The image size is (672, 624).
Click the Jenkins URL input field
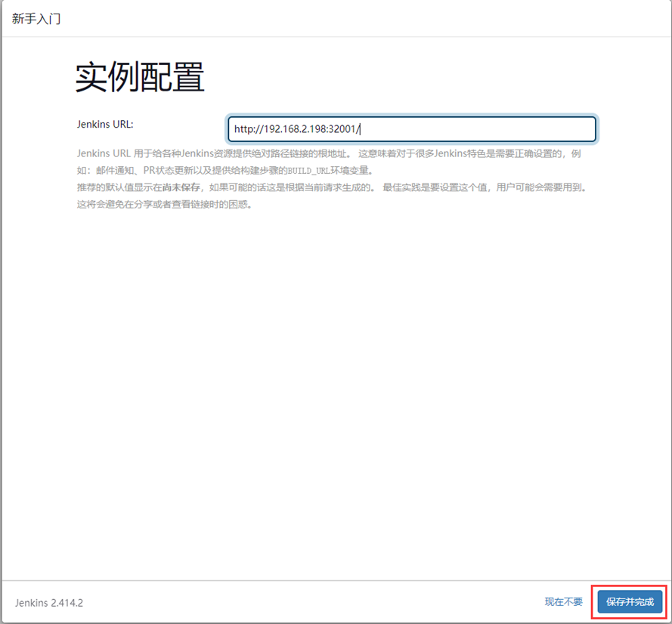[x=411, y=129]
